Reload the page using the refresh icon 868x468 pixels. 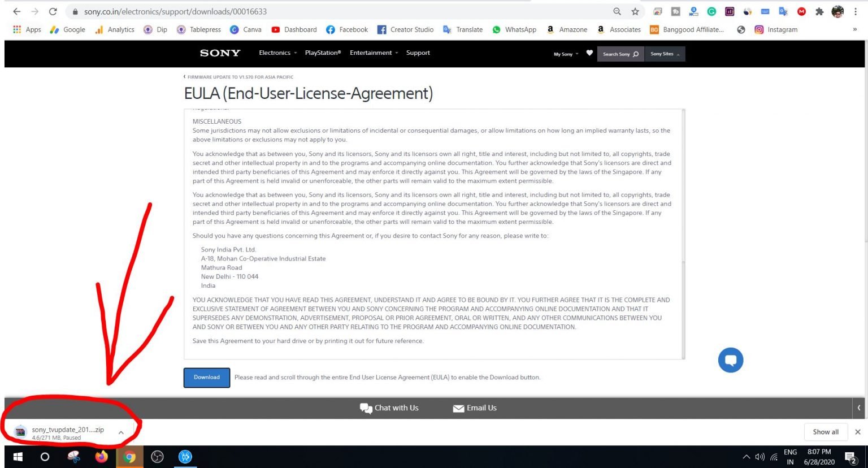click(53, 11)
